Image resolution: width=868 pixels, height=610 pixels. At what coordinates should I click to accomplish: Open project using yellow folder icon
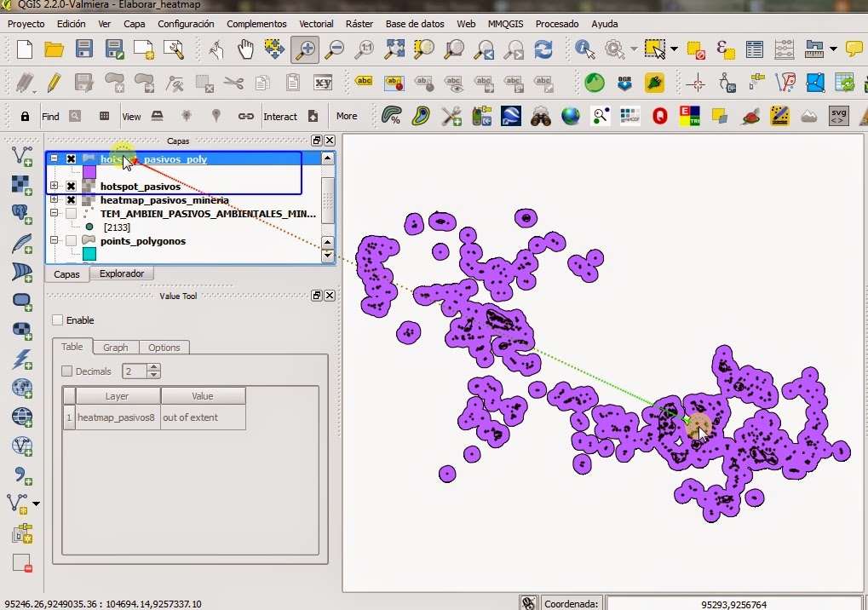point(55,49)
